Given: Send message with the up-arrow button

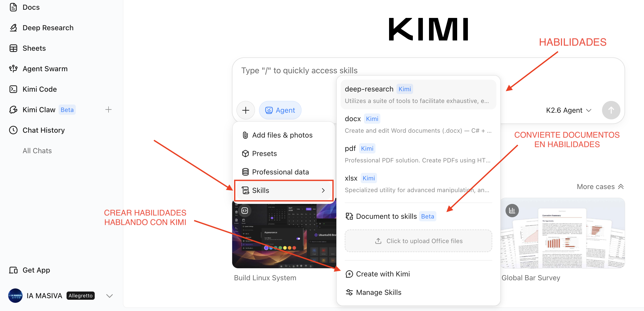Looking at the screenshot, I should point(611,110).
